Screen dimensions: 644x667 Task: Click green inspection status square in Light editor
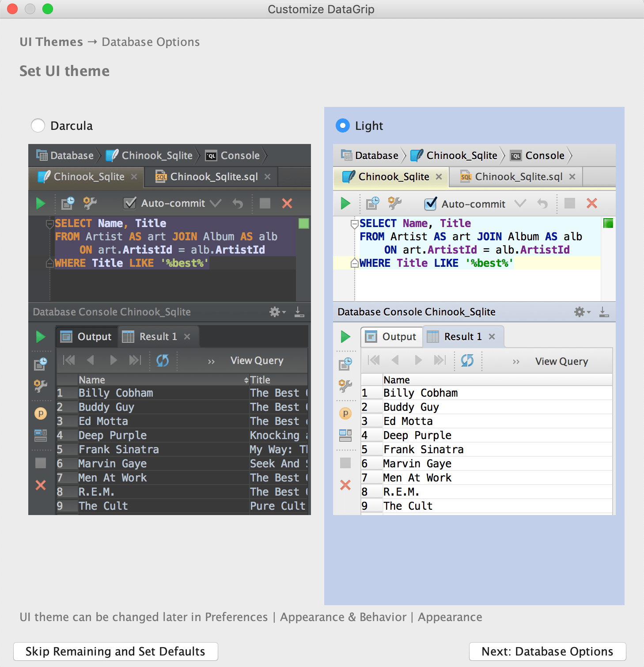pos(609,224)
